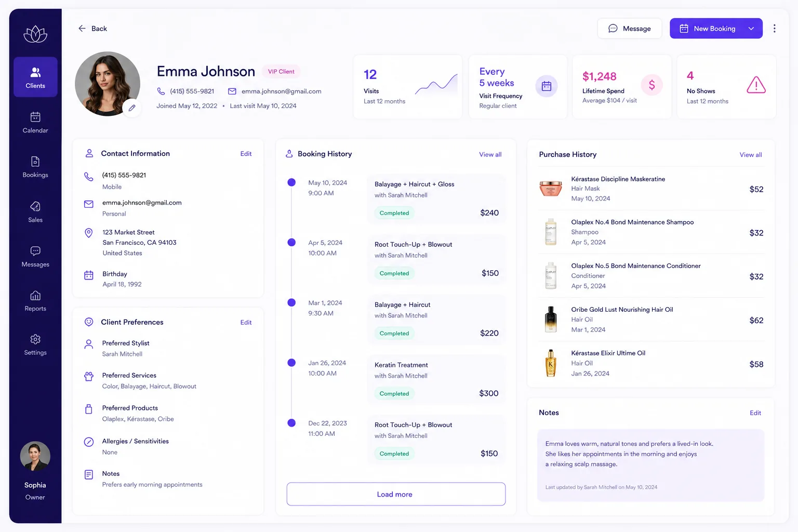Edit the Notes panel
Viewport: 798px width, 532px height.
(x=755, y=413)
